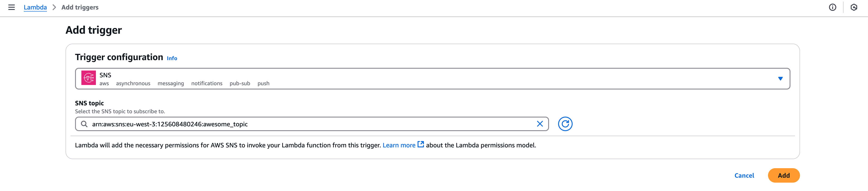868x191 pixels.
Task: Click the info panel icon in header
Action: (x=832, y=7)
